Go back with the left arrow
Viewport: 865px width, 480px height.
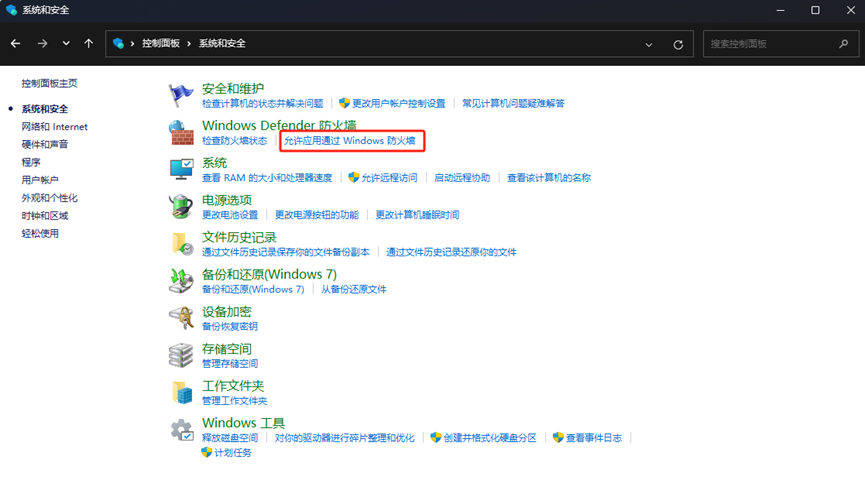click(x=15, y=44)
